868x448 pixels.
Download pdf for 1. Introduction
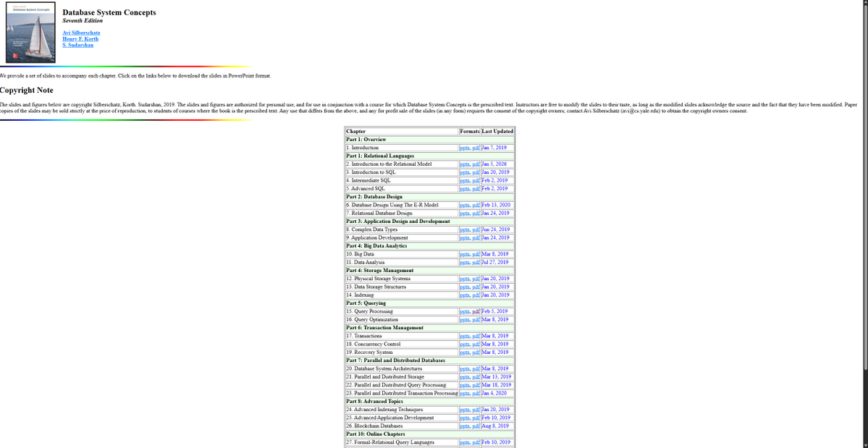476,148
